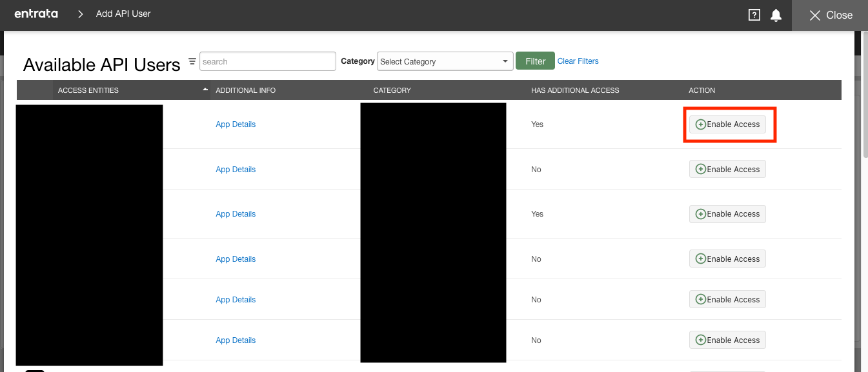Select the Add API User breadcrumb item

click(x=123, y=14)
